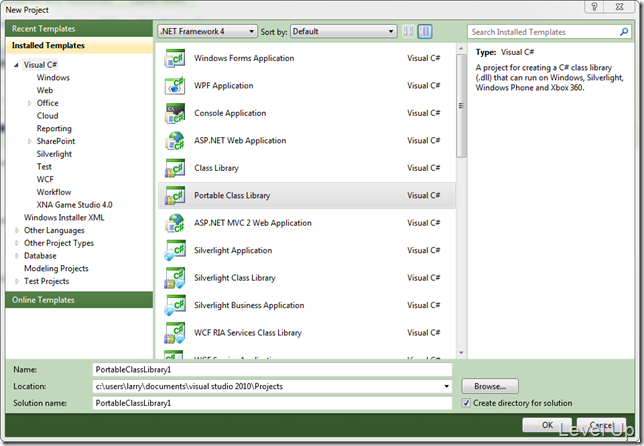Click the Browse... button
Viewport: 644px width, 446px height.
[490, 386]
